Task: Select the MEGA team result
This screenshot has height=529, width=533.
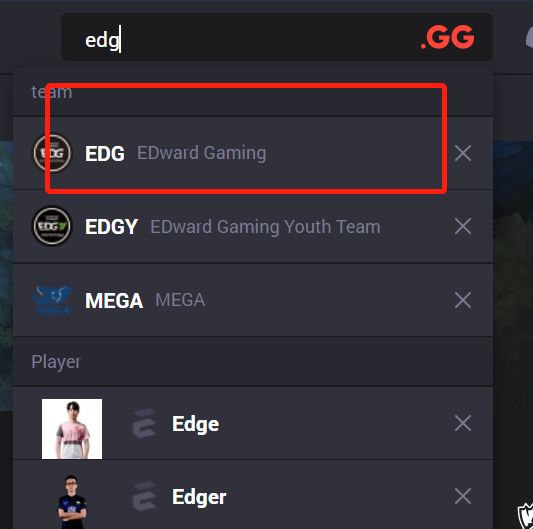Action: tap(253, 300)
